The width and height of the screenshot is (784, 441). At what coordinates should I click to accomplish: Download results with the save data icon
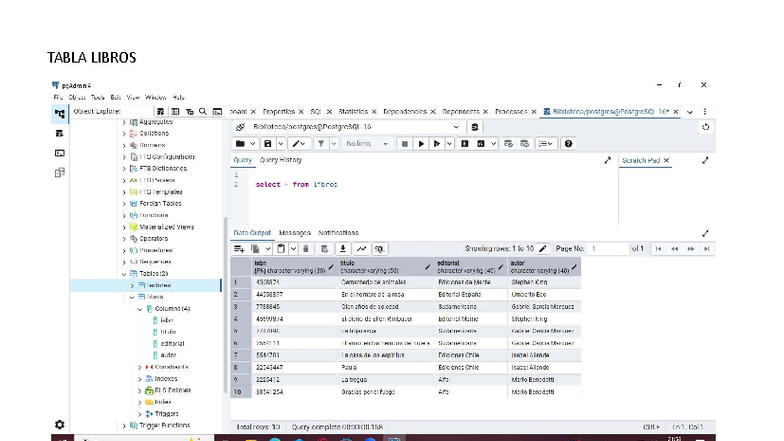(342, 248)
